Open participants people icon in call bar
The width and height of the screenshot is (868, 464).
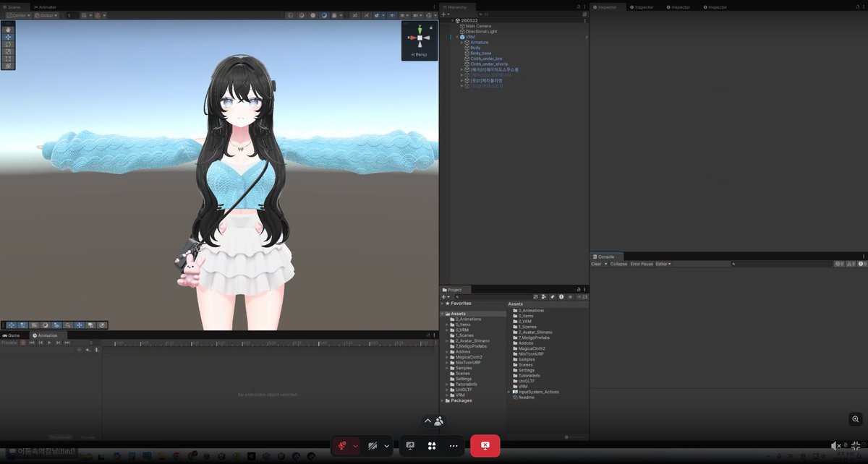[x=439, y=421]
